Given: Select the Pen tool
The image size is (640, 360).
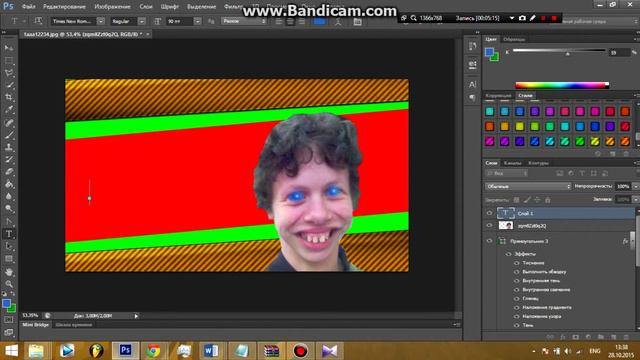Looking at the screenshot, I should point(9,221).
